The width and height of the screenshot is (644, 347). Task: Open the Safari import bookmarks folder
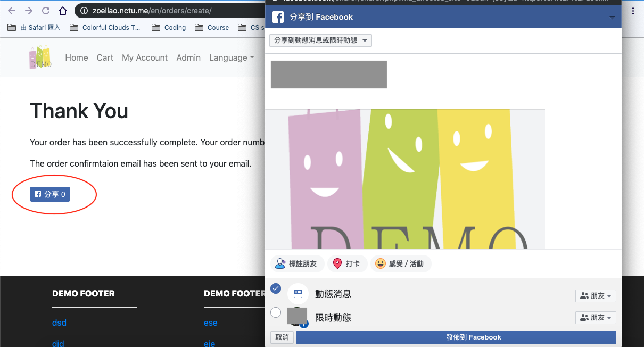(33, 27)
